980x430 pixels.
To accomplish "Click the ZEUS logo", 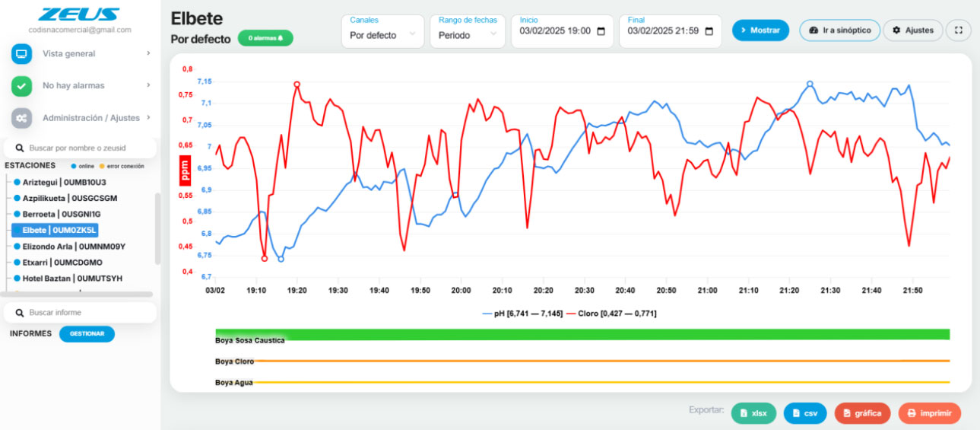I will point(79,14).
